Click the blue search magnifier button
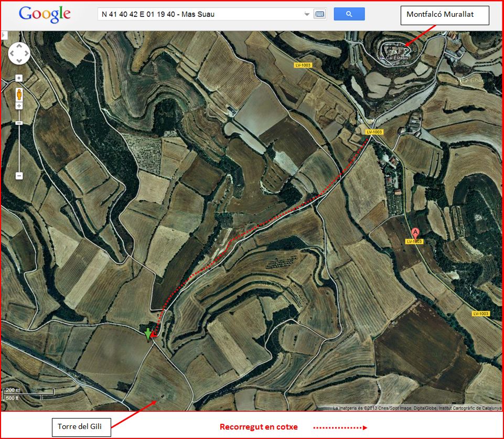This screenshot has width=504, height=439. (349, 14)
